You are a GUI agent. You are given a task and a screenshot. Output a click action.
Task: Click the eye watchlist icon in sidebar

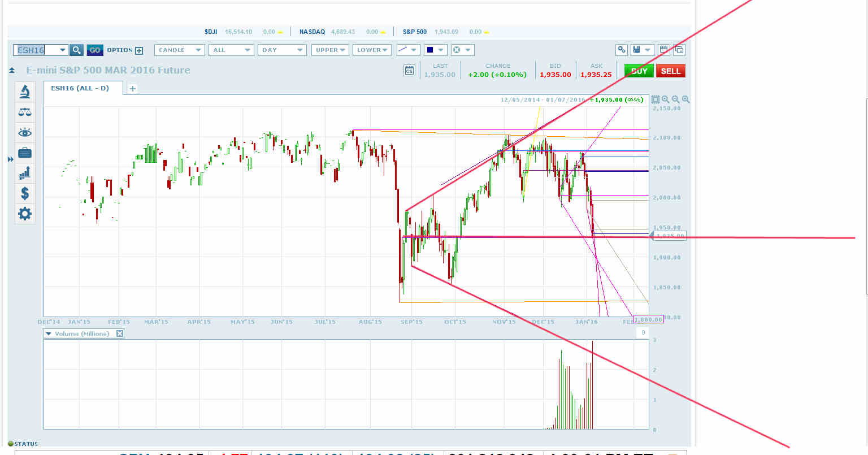click(x=25, y=132)
